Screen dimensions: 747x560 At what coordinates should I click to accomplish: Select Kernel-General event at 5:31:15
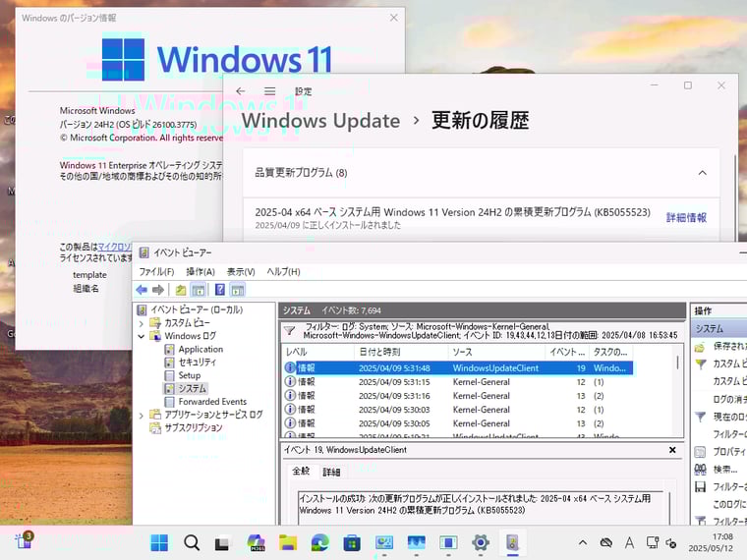[458, 382]
